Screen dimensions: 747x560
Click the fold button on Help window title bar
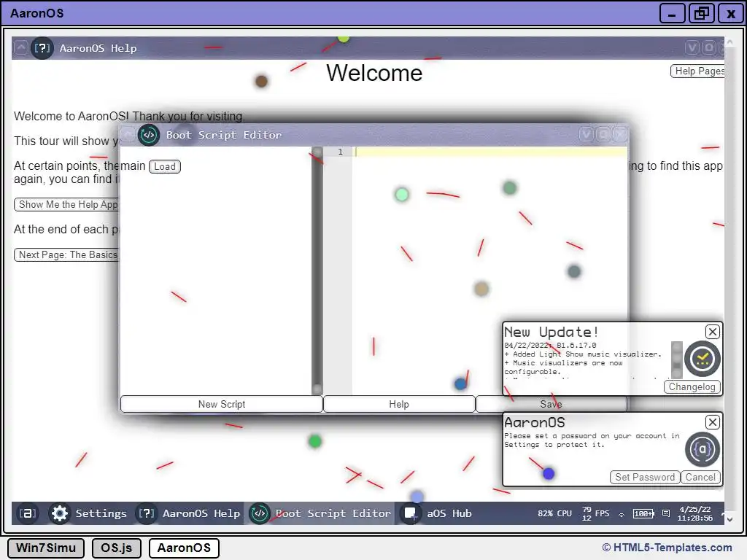(21, 47)
